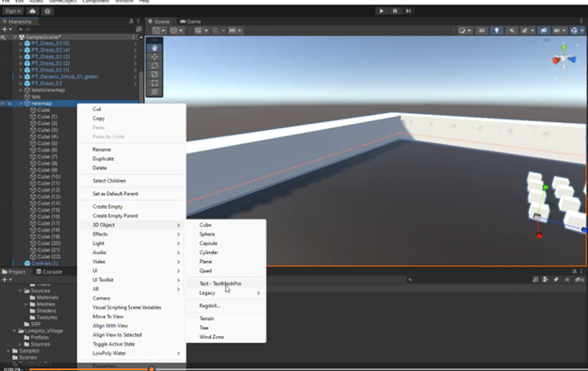Click the hierarchy panel lock icon

click(x=131, y=22)
